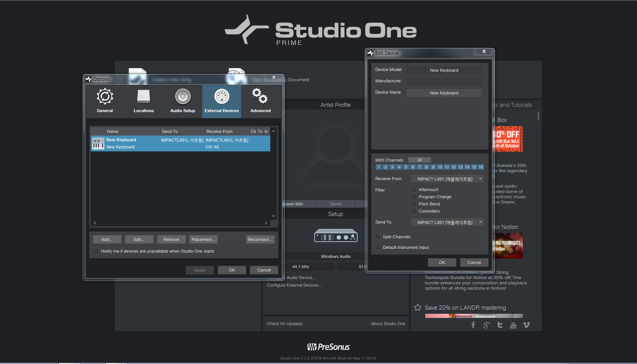Expand the Receive From dropdown
Viewport: 637px width, 364px height.
pyautogui.click(x=447, y=179)
